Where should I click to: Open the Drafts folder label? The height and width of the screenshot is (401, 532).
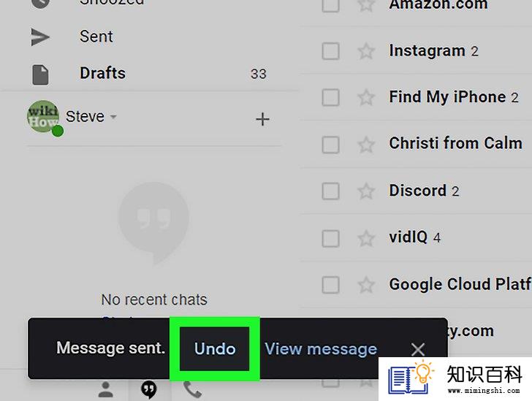point(102,73)
